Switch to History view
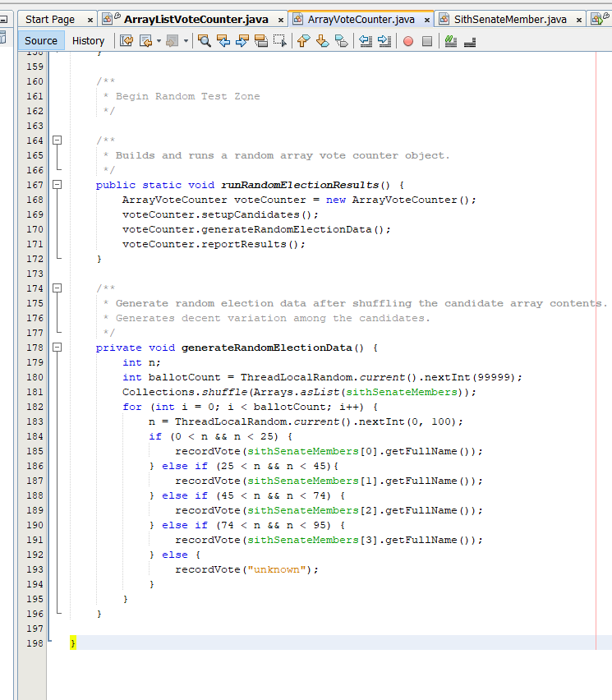Image resolution: width=612 pixels, height=700 pixels. pyautogui.click(x=89, y=40)
